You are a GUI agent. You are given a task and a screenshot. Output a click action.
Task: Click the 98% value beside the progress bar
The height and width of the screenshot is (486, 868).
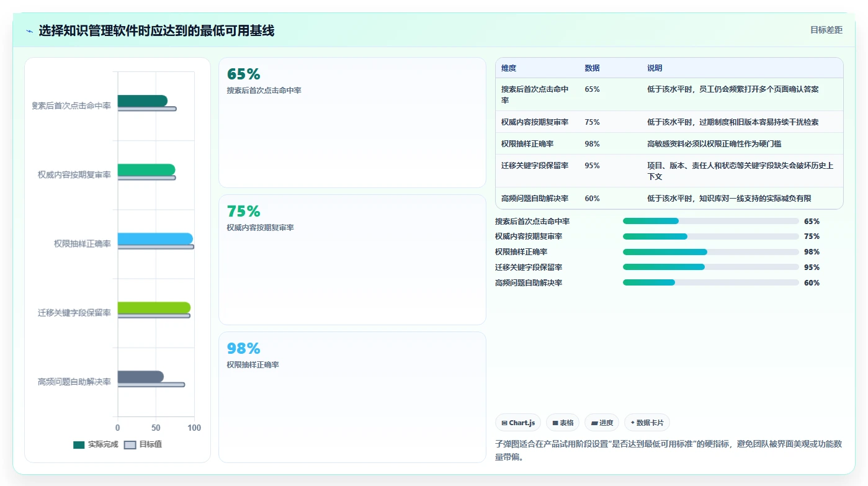[x=812, y=252]
